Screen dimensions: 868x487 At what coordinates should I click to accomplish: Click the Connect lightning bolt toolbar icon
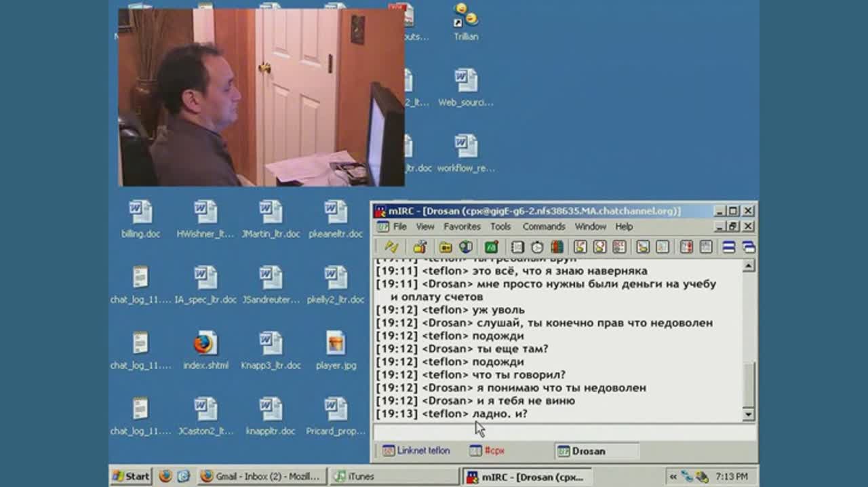point(391,247)
